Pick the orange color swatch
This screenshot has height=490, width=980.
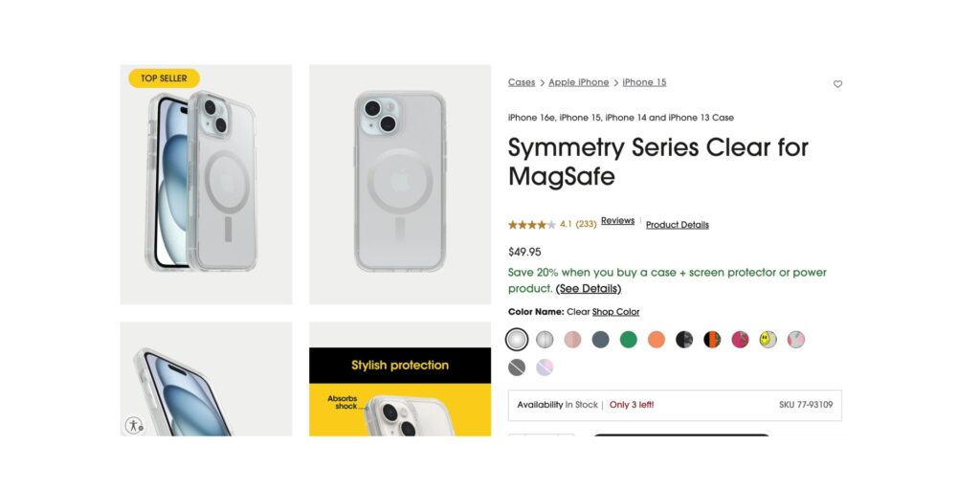pyautogui.click(x=657, y=340)
